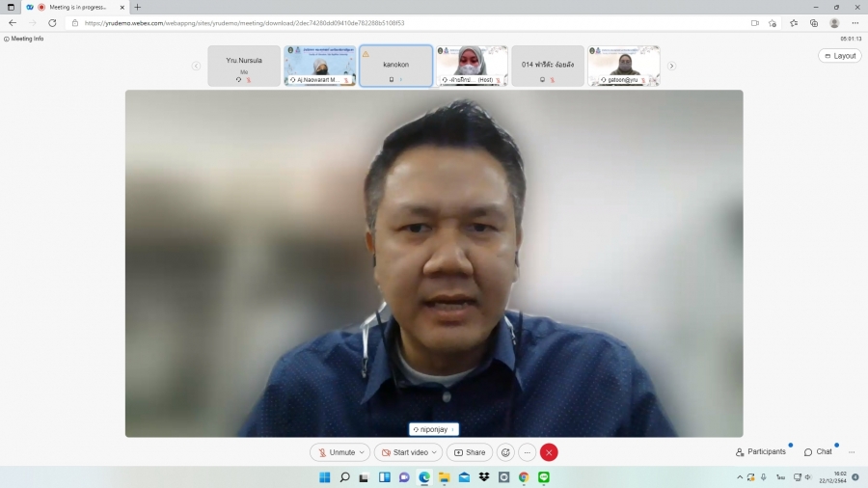
Task: Start video with the camera button
Action: tap(404, 452)
